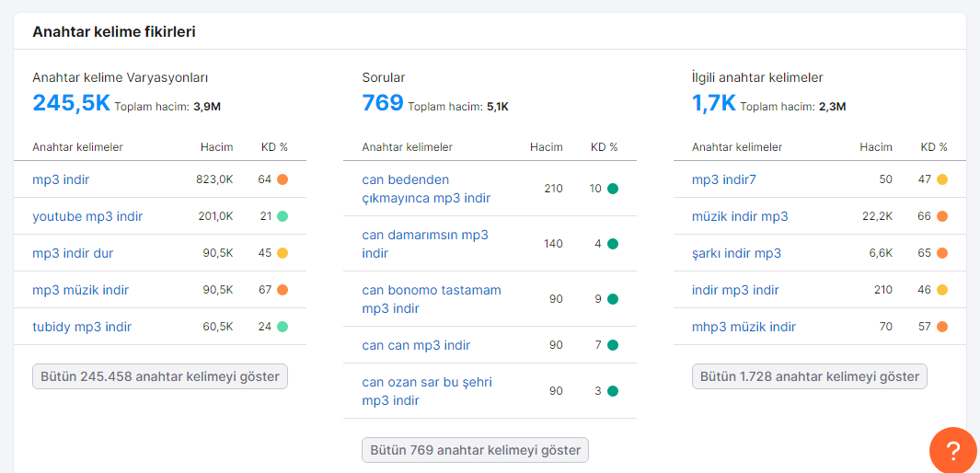
Task: Click orange KD dot for mhp3 müzik indir
Action: coord(942,327)
